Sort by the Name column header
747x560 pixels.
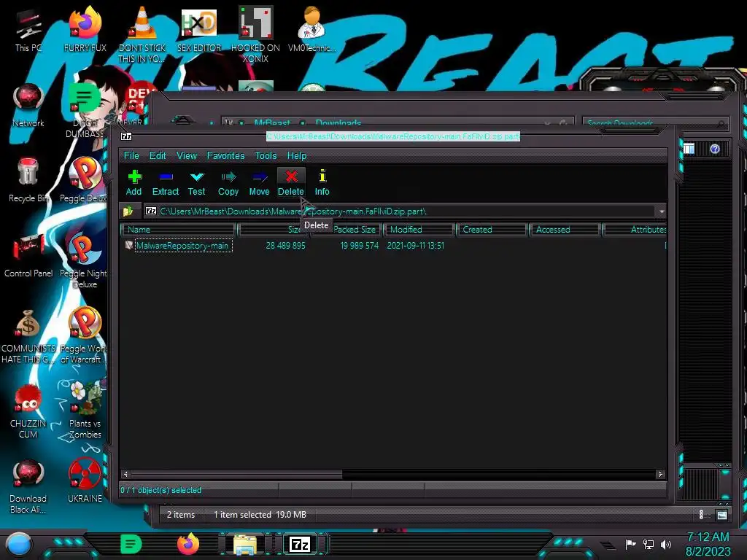pyautogui.click(x=179, y=230)
